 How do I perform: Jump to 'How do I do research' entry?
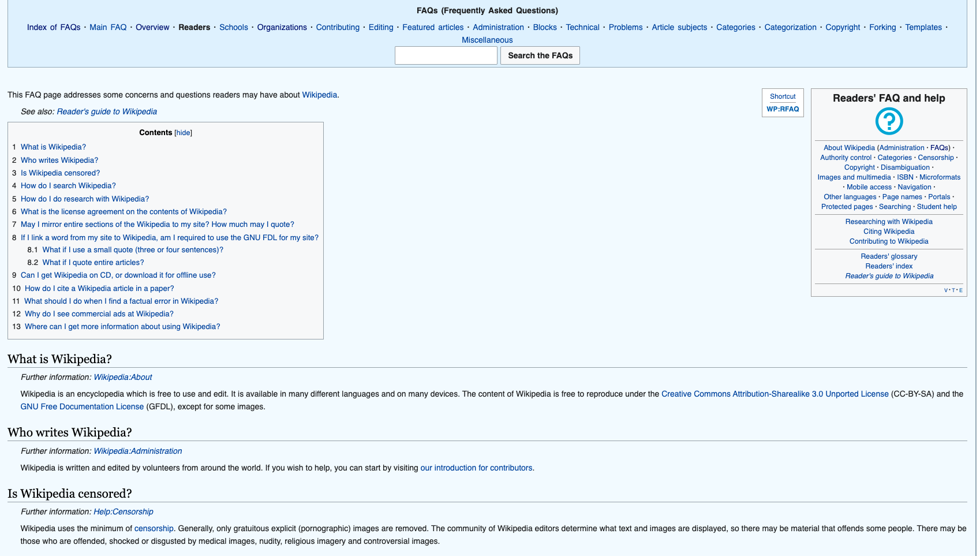click(85, 199)
